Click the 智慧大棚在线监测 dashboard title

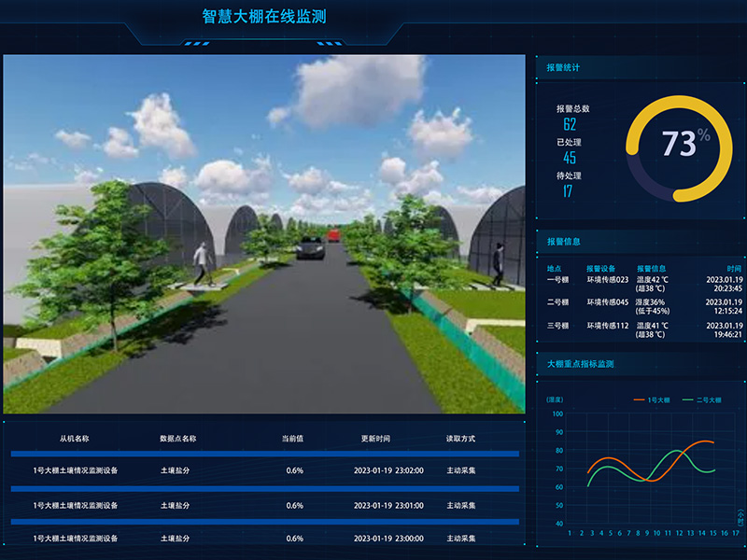[x=264, y=17]
